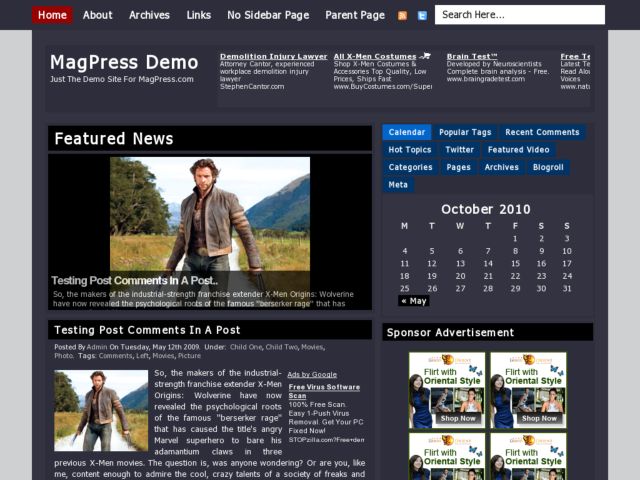640x480 pixels.
Task: Click the Featured News heading
Action: coord(114,139)
